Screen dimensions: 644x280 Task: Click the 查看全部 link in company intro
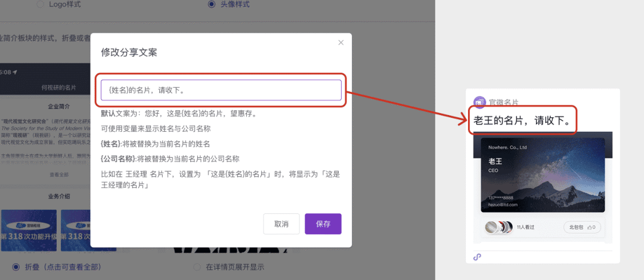coord(59,175)
